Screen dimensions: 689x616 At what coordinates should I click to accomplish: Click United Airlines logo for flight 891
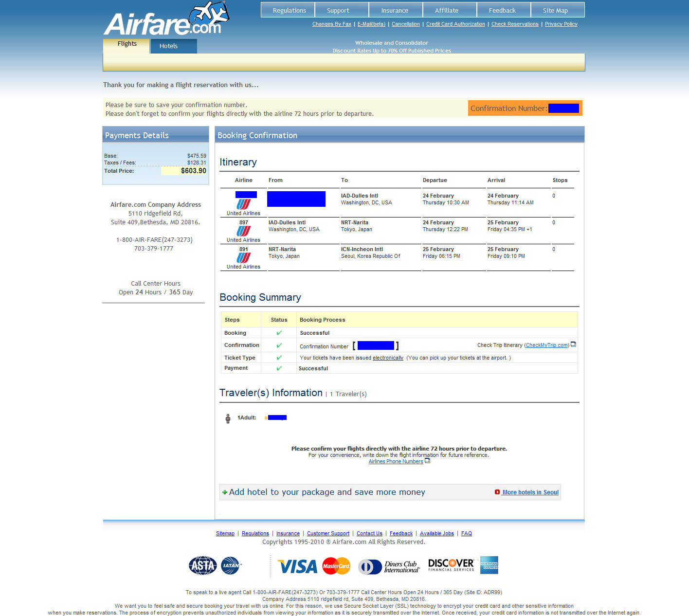[244, 257]
